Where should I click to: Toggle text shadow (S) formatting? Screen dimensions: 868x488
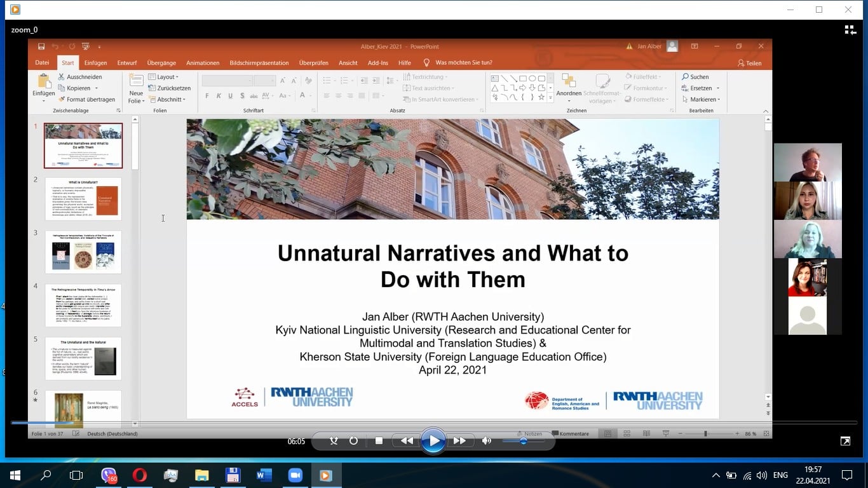[x=243, y=96]
